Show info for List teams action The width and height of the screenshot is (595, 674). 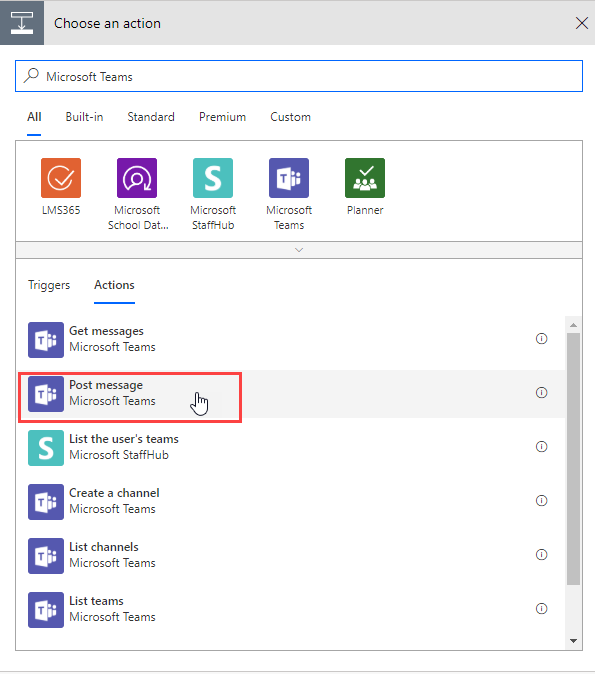tap(541, 608)
